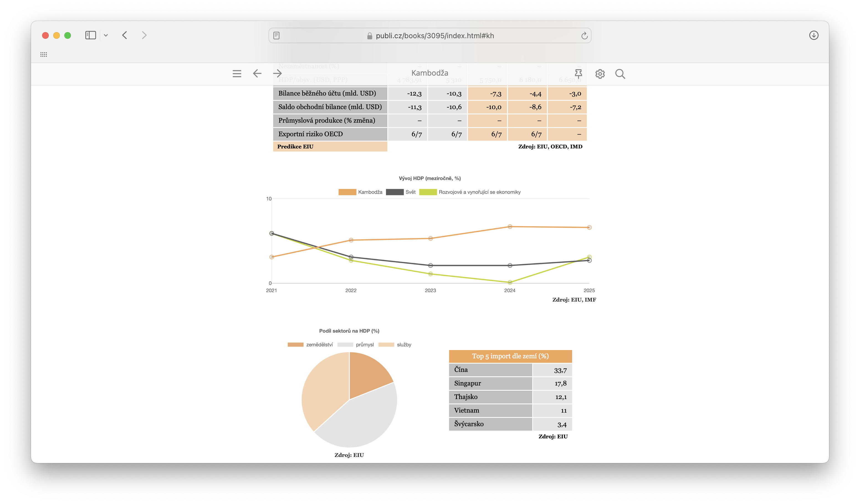Image resolution: width=860 pixels, height=504 pixels.
Task: Click the Kambodža 2024 data point
Action: [x=510, y=227]
